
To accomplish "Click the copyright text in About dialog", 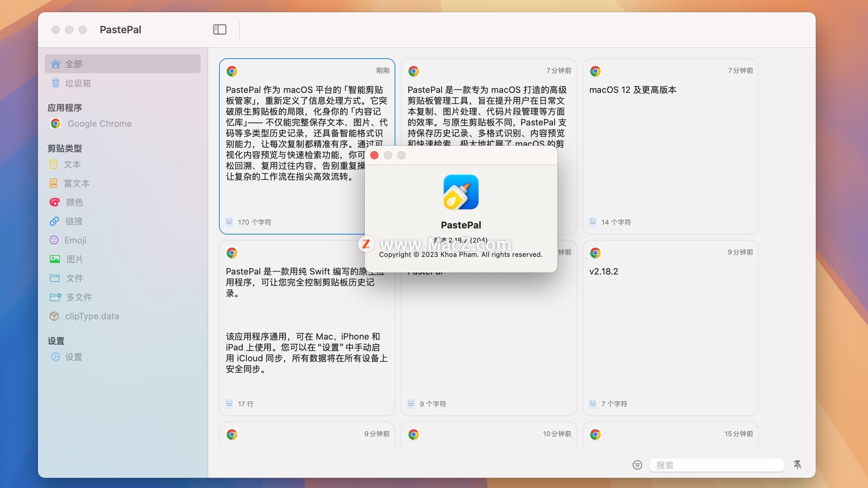I will (x=461, y=254).
